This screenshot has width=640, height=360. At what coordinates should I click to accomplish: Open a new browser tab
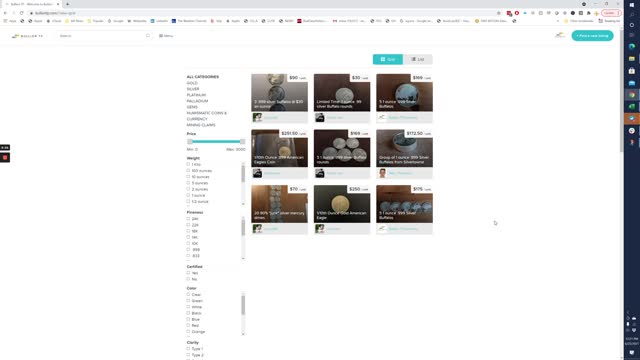(67, 4)
